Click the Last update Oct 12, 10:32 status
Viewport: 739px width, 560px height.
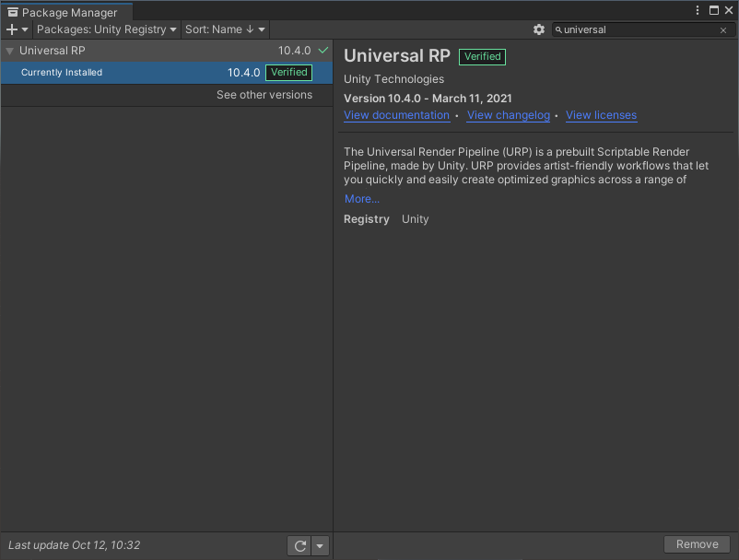pos(74,545)
